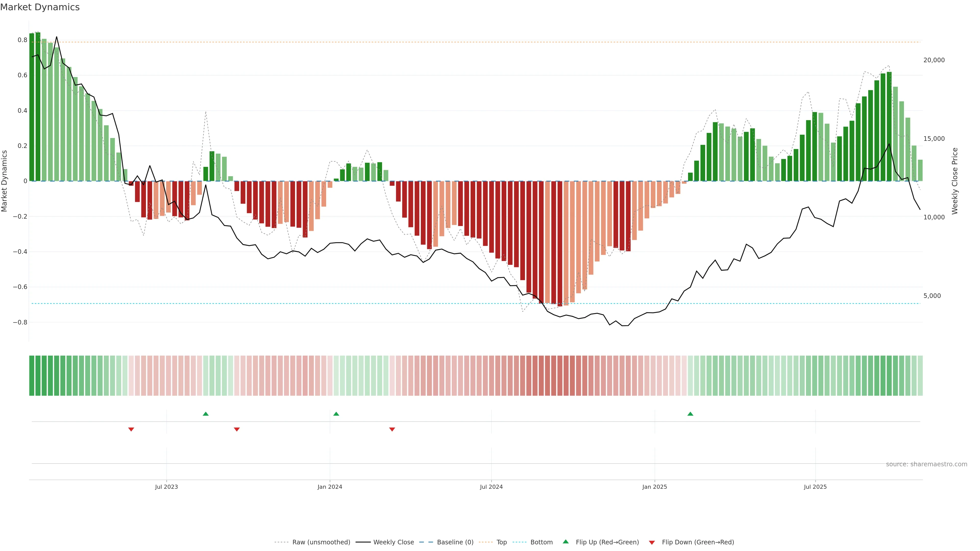
Task: Click the Flip Down legend triangle icon
Action: (652, 542)
